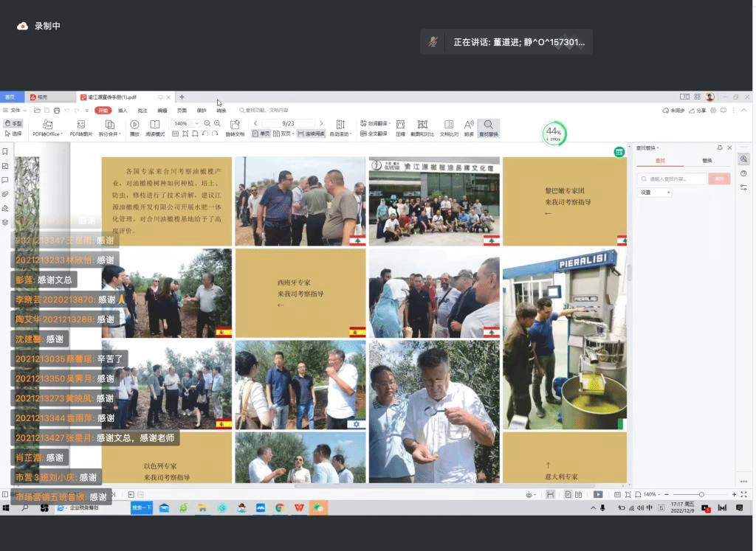Click the search text input field
756x551 pixels.
tap(672, 179)
